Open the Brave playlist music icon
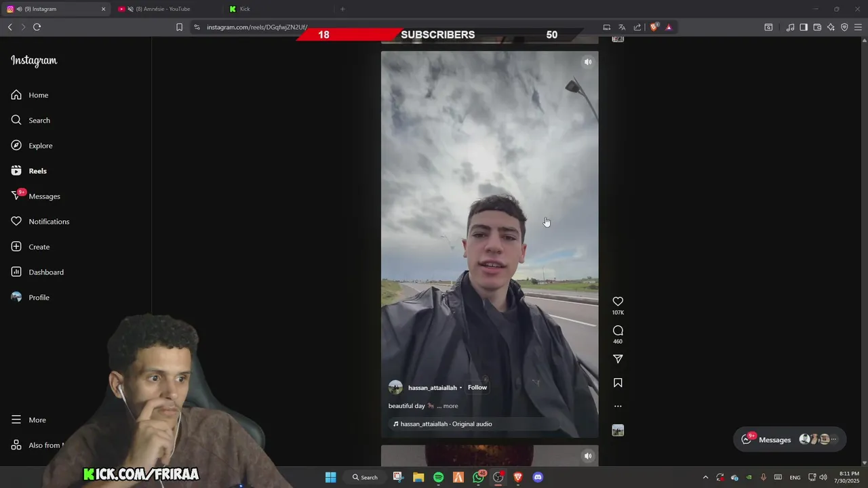868x488 pixels. (790, 27)
